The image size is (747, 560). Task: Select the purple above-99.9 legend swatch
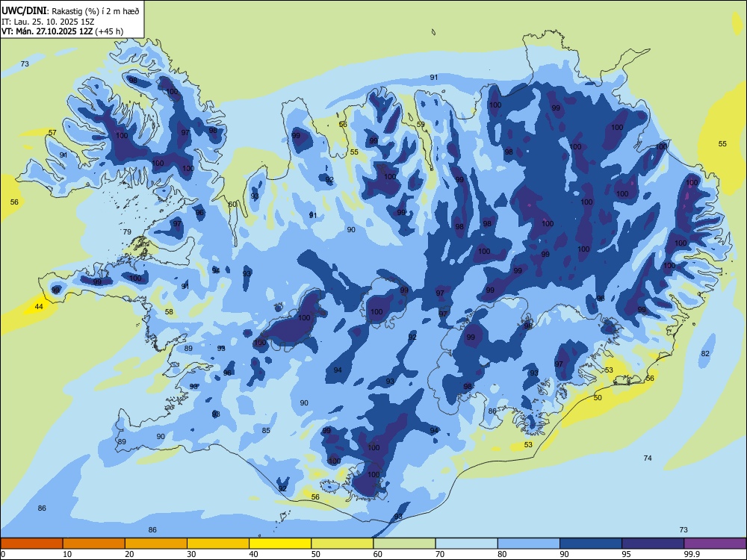(x=715, y=544)
